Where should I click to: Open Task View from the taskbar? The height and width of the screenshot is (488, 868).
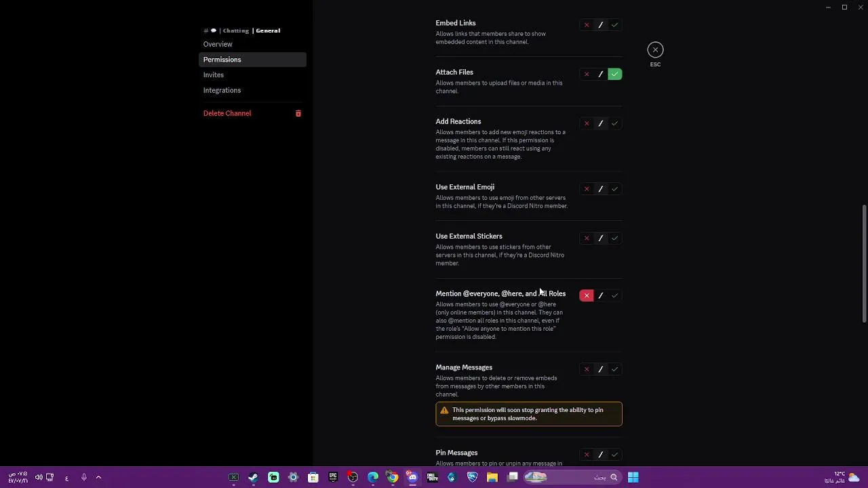[512, 477]
